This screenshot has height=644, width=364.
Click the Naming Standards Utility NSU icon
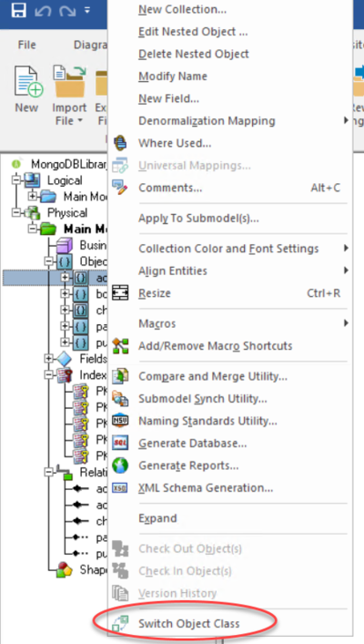tap(120, 421)
